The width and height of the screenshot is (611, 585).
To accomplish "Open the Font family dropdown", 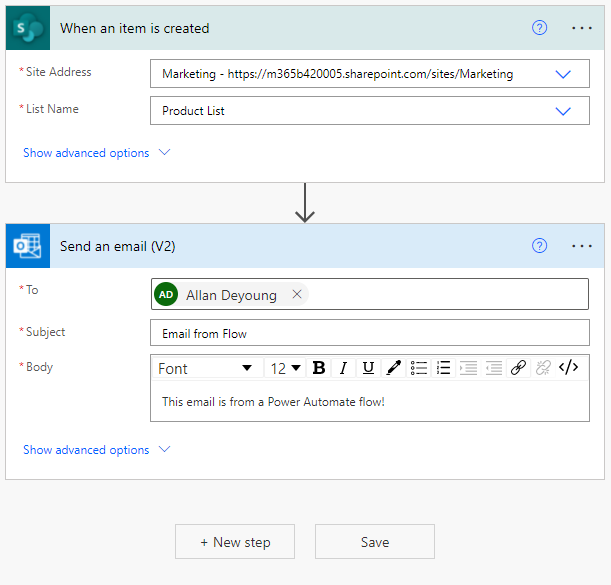I will 208,368.
